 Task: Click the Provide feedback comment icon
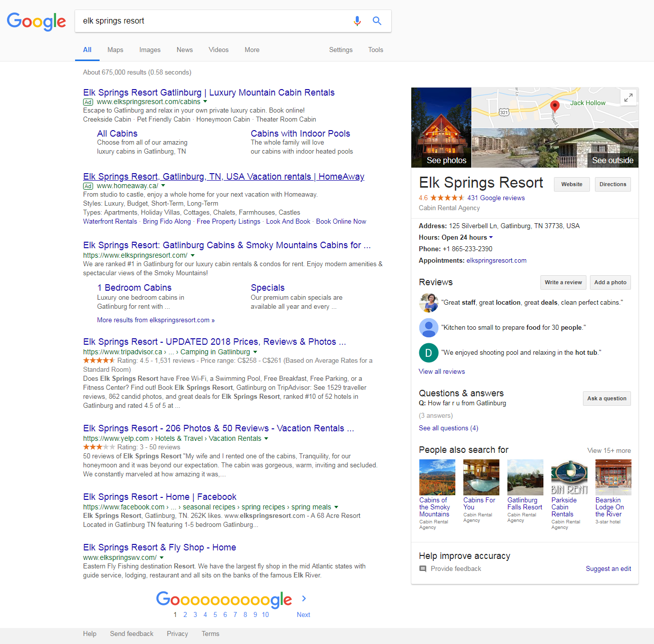click(423, 569)
